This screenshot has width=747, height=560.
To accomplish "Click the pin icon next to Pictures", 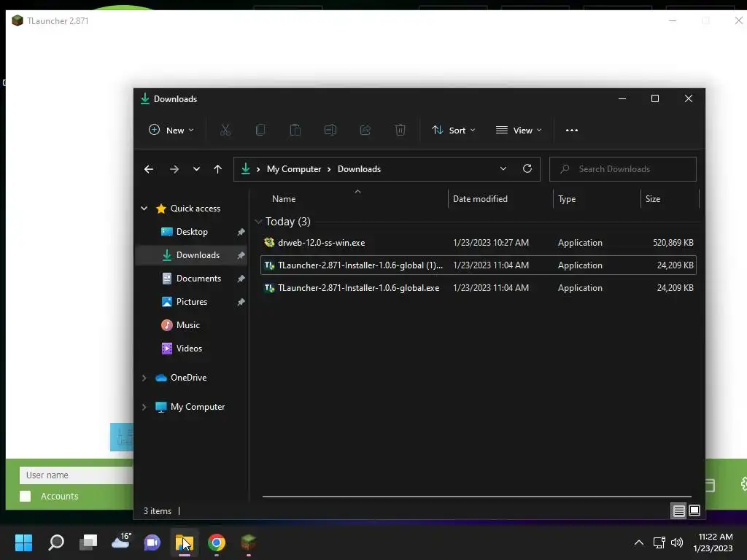I will [x=241, y=302].
